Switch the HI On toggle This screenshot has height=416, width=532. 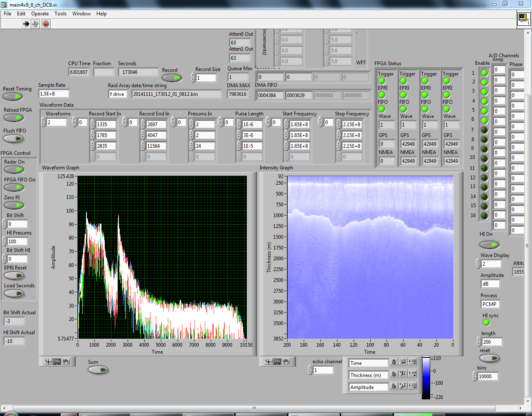pos(489,245)
